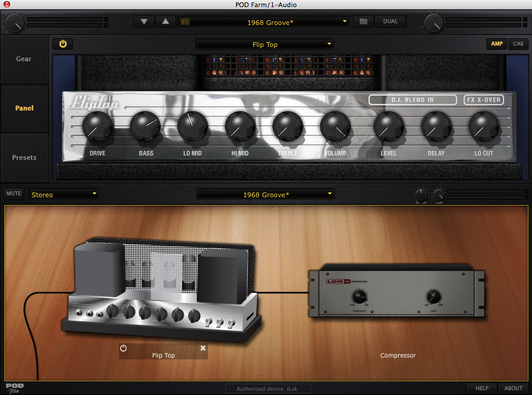
Task: Enable DUAL tone mode
Action: [390, 21]
